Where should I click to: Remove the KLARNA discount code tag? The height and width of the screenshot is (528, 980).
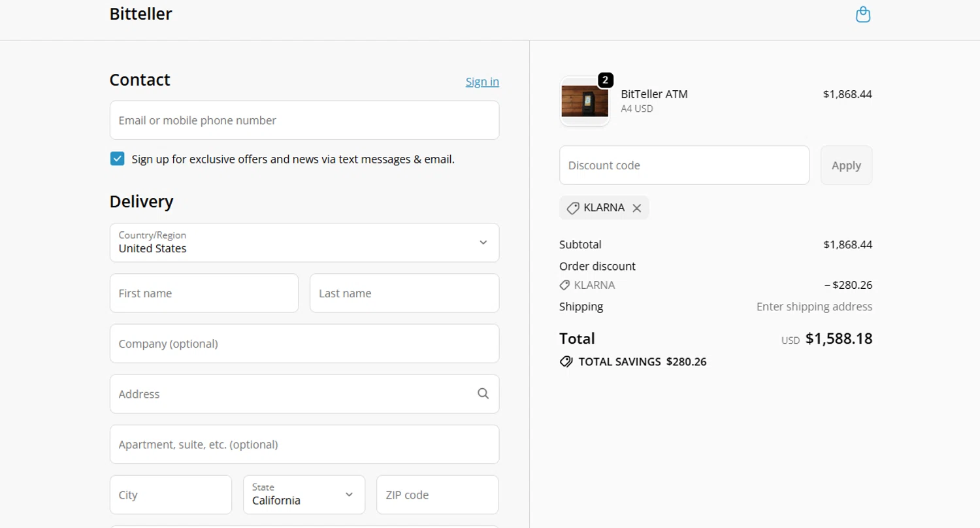click(636, 208)
